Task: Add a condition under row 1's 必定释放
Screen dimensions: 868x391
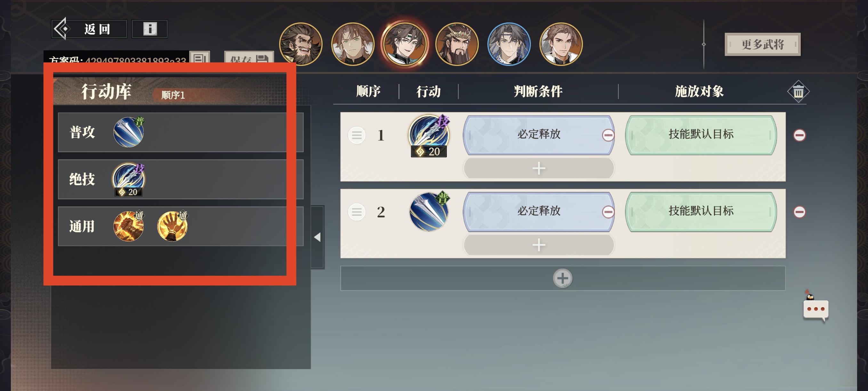Action: click(539, 168)
